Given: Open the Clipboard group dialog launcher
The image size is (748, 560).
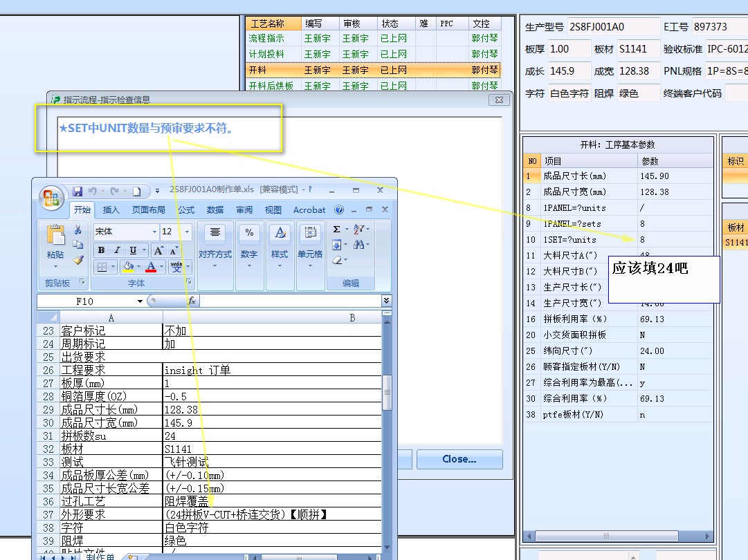Looking at the screenshot, I should [x=82, y=281].
